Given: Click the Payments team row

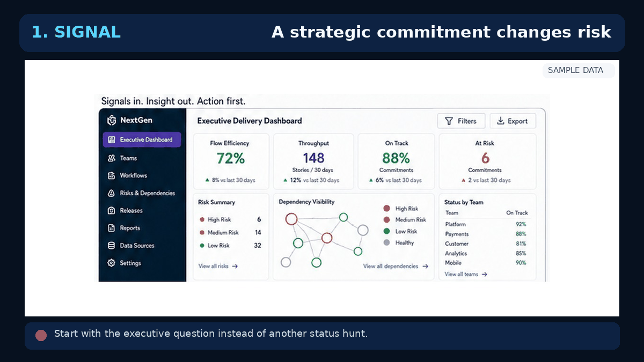Looking at the screenshot, I should 486,234.
